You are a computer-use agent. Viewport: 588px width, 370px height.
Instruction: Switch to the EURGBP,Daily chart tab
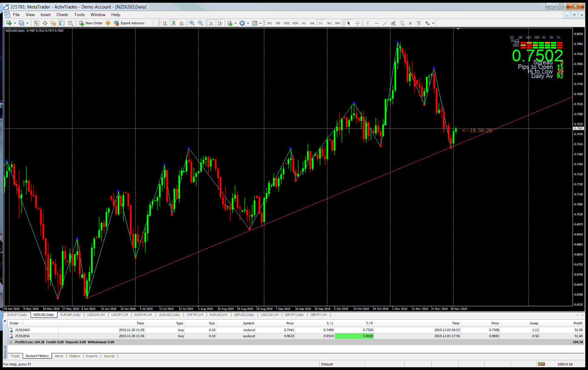tap(70, 315)
